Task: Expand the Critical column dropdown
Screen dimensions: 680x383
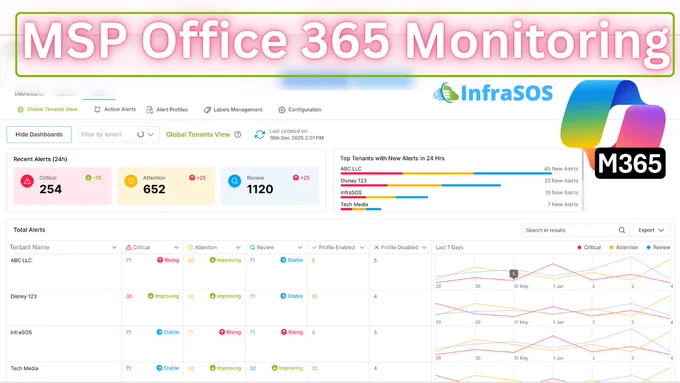Action: [176, 247]
